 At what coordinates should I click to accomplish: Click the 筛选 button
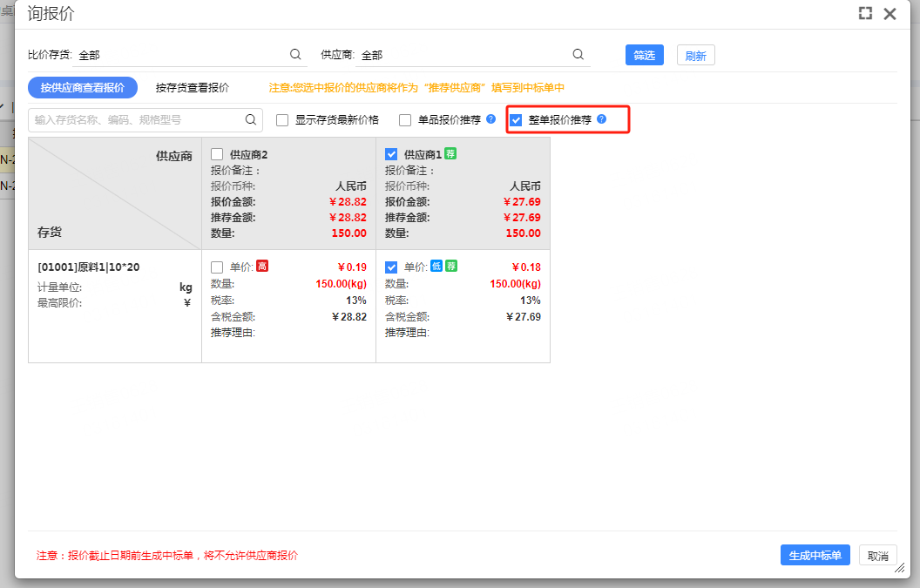pos(644,55)
